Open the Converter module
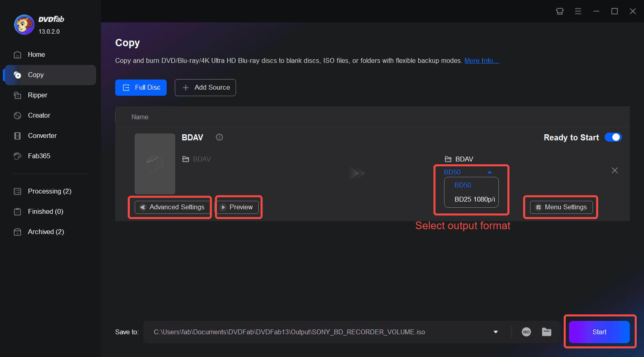The width and height of the screenshot is (644, 357). point(50,135)
